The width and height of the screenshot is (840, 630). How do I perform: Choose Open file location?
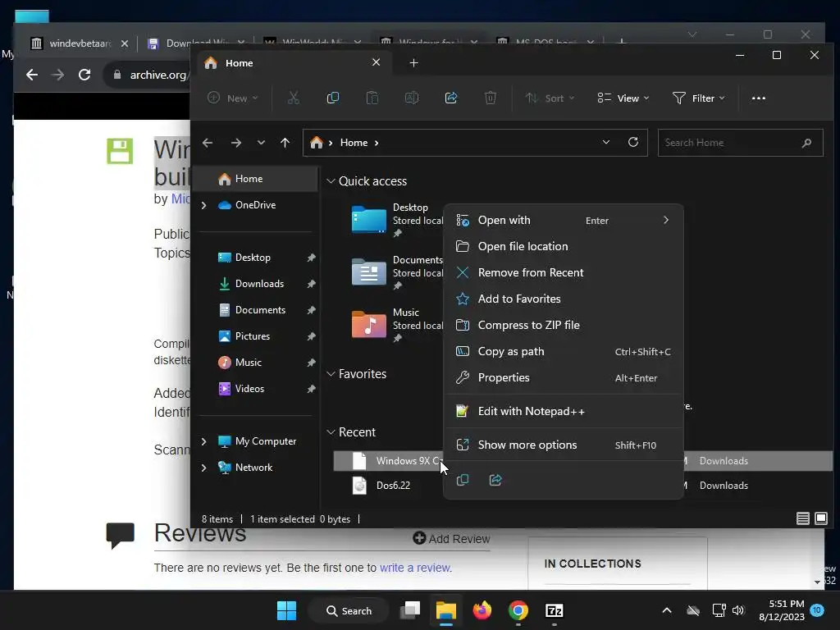pos(563,246)
